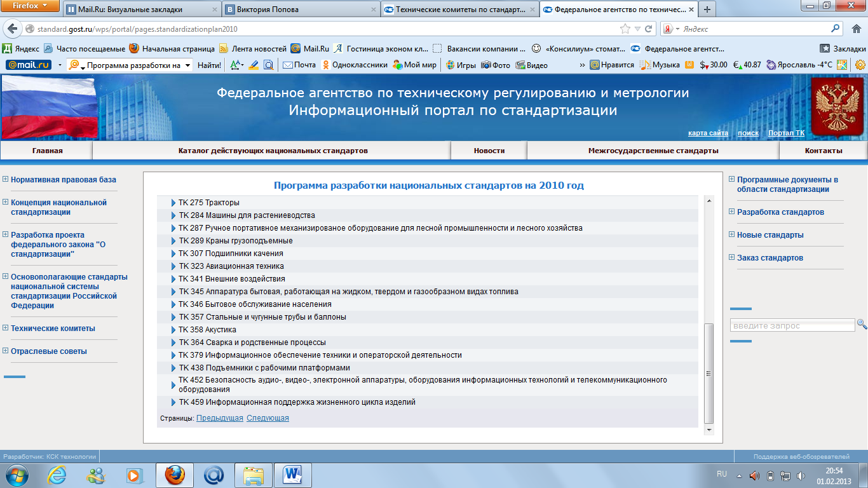This screenshot has height=488, width=868.
Task: Click the Предыдущая page link
Action: tap(220, 418)
